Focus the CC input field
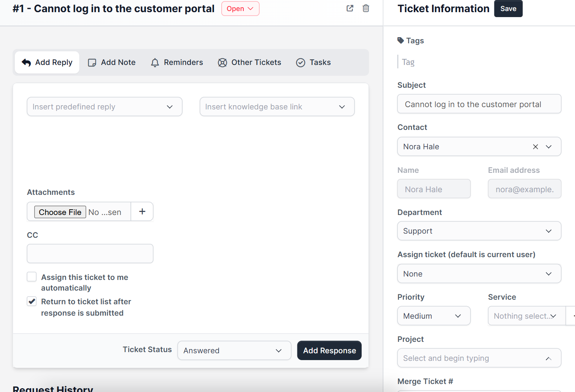 (x=90, y=253)
